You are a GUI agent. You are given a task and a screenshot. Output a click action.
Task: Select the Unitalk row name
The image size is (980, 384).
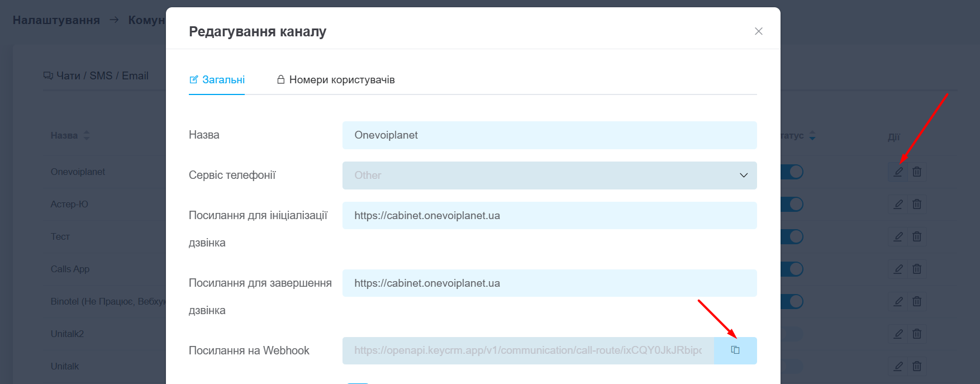coord(65,366)
